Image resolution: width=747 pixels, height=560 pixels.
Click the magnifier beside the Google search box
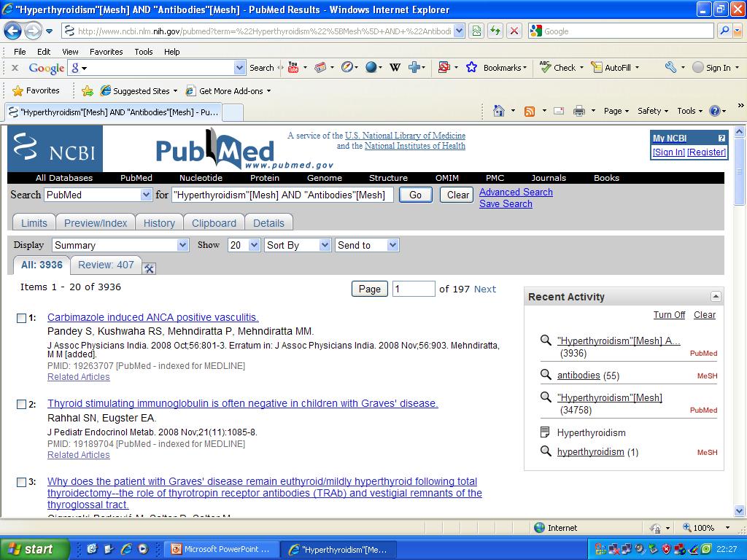[724, 31]
